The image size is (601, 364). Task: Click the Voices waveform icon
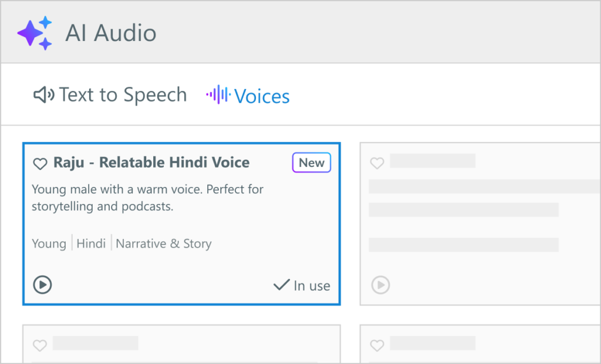(x=218, y=94)
